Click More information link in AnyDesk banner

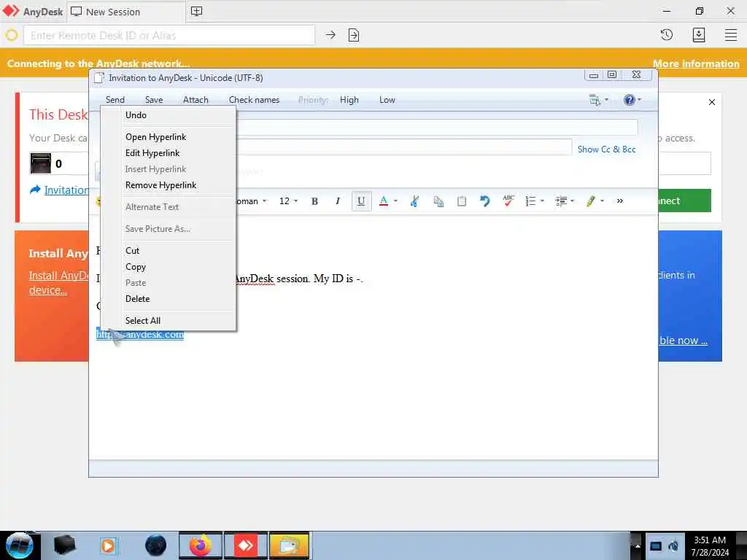(x=696, y=63)
